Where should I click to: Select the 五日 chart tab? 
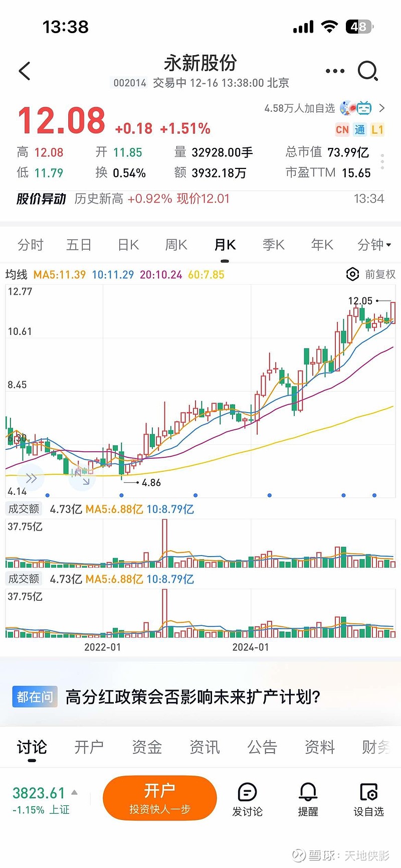click(79, 245)
